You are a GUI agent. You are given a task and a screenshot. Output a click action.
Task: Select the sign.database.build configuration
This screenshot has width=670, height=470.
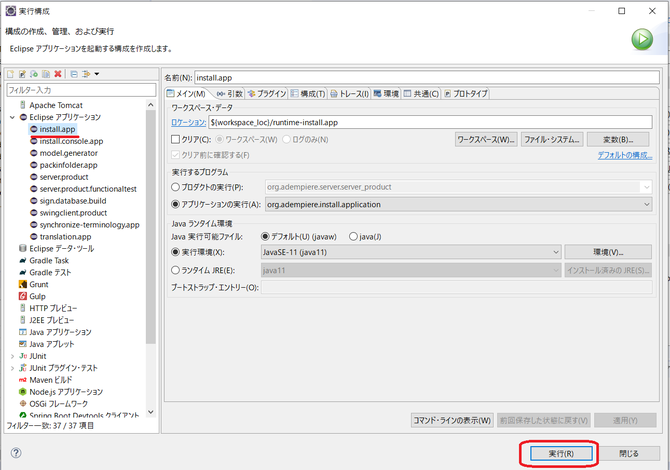point(68,201)
